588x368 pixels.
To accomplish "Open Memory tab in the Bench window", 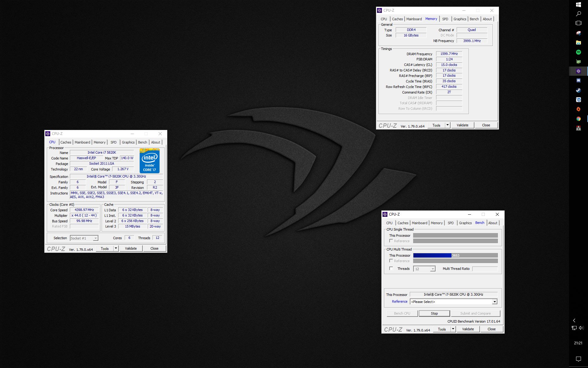I will [x=437, y=223].
